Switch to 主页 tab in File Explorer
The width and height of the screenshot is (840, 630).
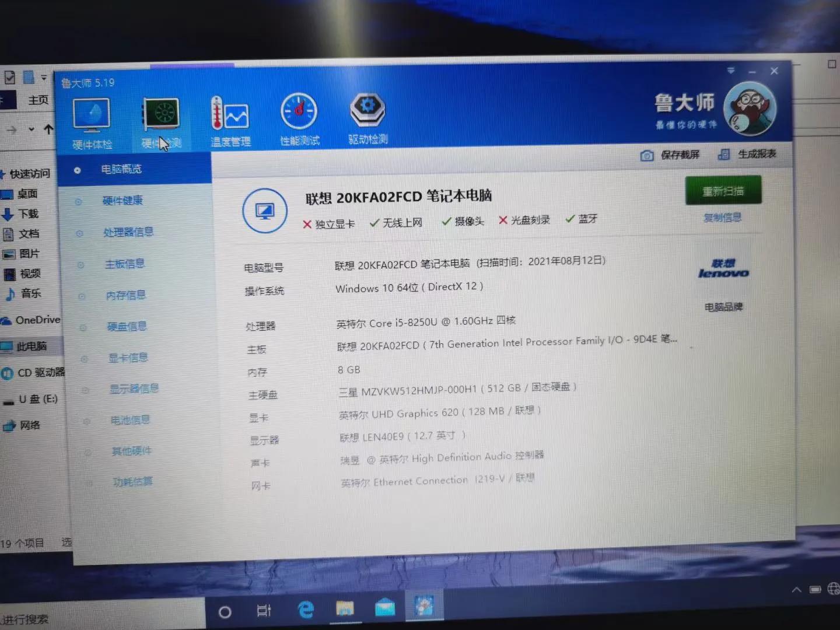tap(38, 100)
